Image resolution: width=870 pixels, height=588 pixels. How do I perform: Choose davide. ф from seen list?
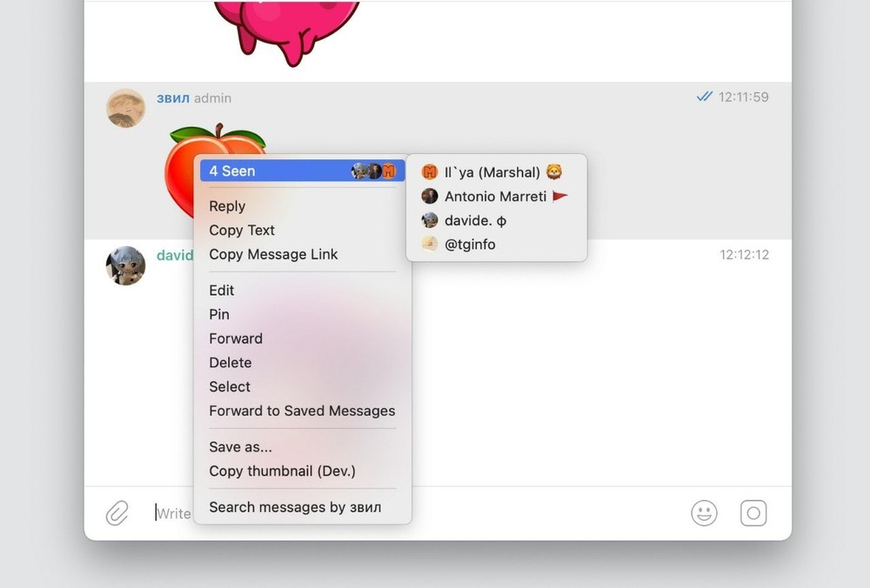click(x=475, y=220)
